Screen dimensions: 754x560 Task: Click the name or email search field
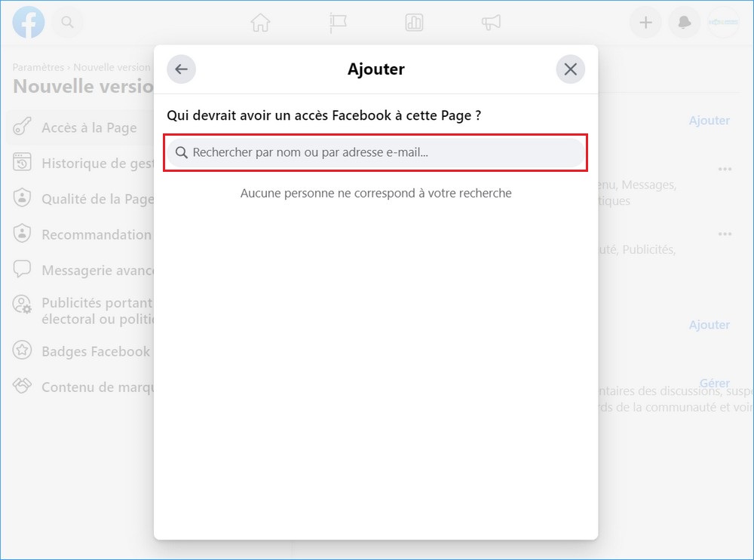point(375,153)
